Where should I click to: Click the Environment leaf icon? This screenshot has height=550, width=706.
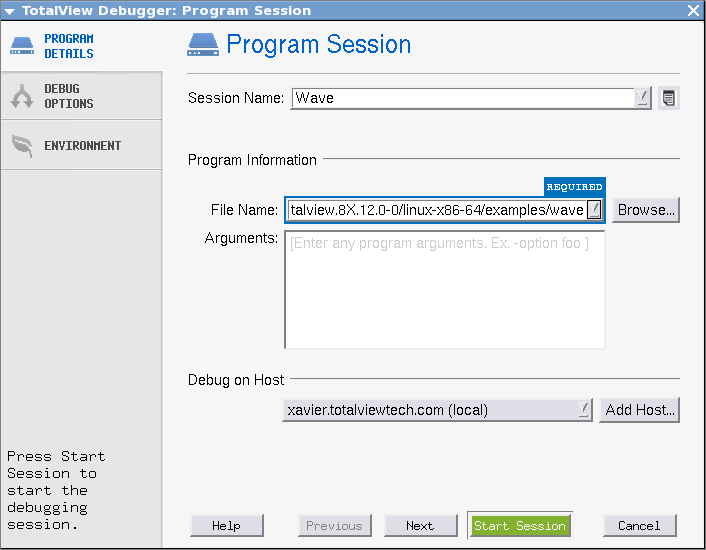(21, 145)
